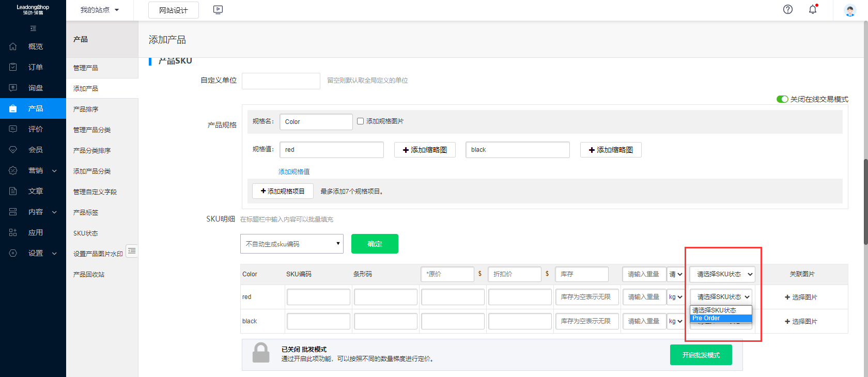Click the help question mark icon
The height and width of the screenshot is (377, 868).
787,9
